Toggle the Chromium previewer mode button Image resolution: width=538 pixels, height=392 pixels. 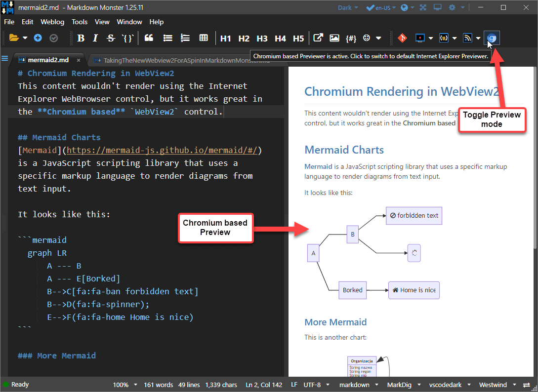click(x=492, y=38)
